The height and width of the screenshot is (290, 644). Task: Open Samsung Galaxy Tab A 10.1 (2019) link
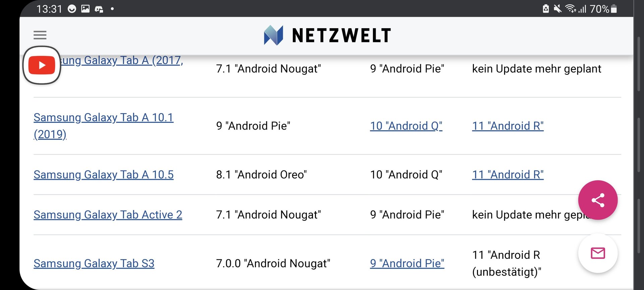(104, 126)
